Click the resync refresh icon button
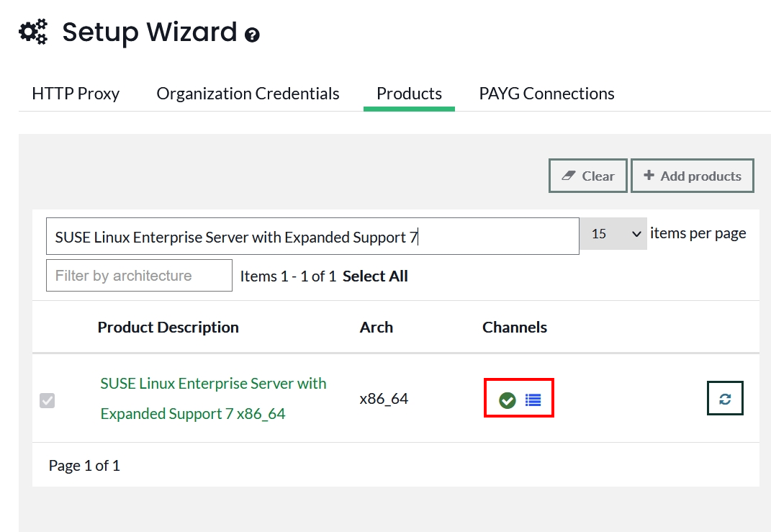 click(725, 398)
